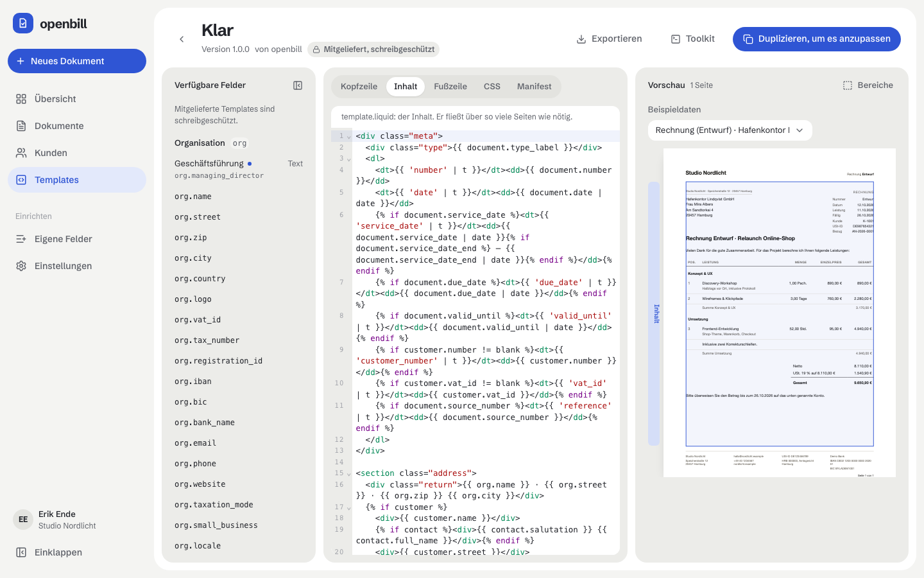Click the org.bank_name field
Viewport: 924px width, 578px height.
tap(205, 423)
